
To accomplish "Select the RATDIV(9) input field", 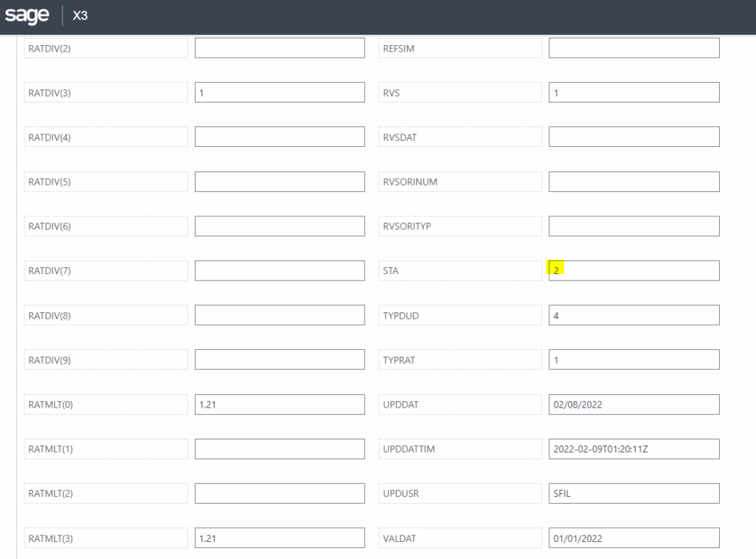I will coord(279,360).
